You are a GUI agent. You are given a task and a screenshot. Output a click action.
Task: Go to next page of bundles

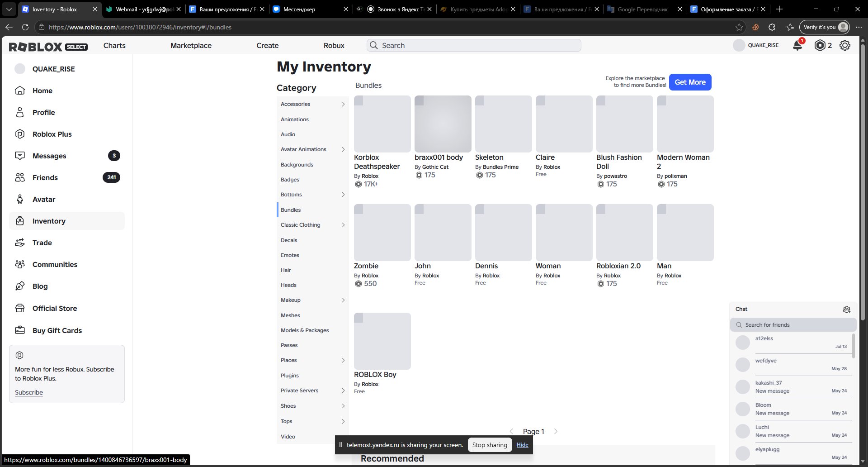[556, 431]
